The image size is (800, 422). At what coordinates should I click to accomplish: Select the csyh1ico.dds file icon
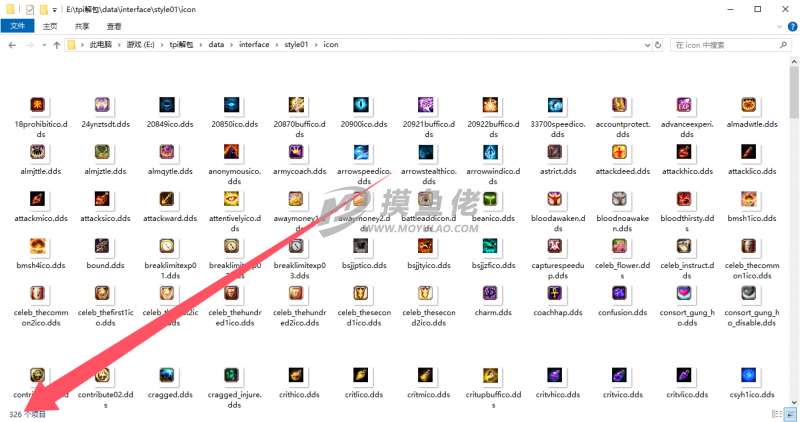(749, 376)
